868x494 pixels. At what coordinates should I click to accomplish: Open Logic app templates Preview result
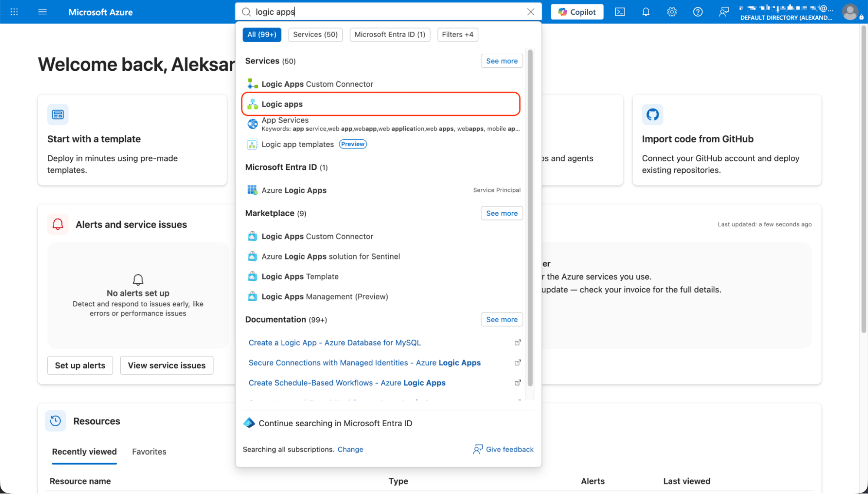click(x=383, y=144)
